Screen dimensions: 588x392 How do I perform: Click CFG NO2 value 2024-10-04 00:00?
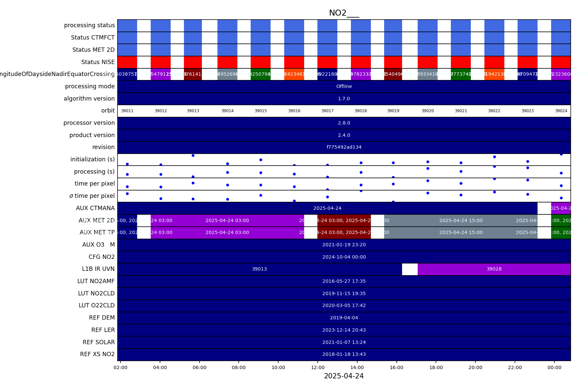tap(344, 257)
